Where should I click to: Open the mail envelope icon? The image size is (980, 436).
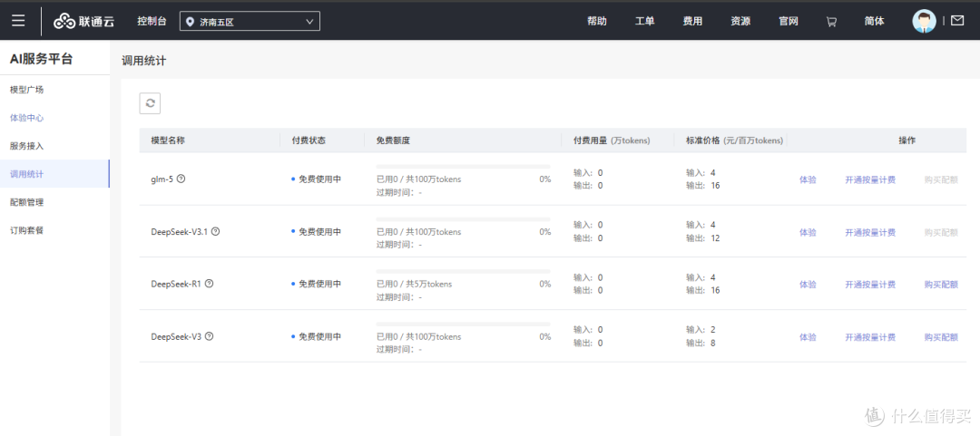coord(957,21)
